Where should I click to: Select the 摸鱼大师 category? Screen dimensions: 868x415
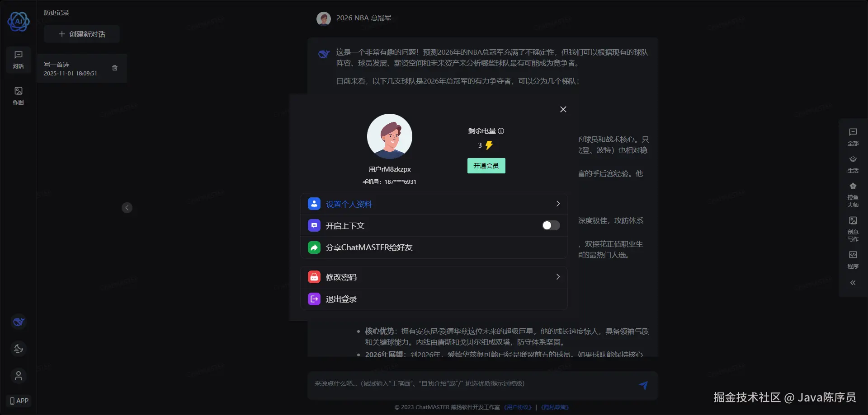853,195
